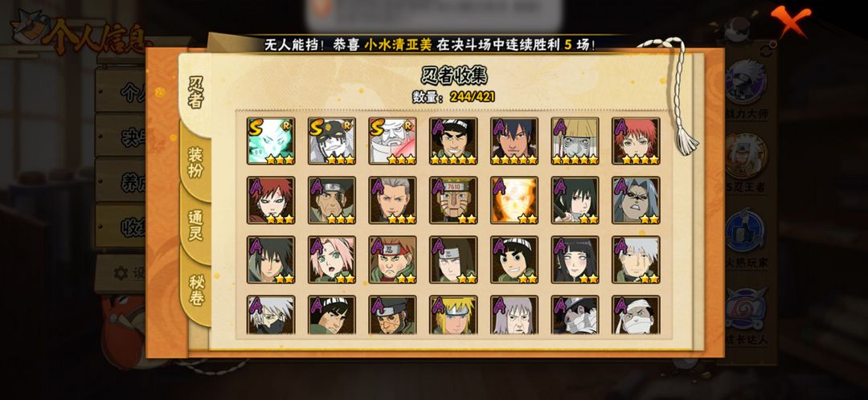
Task: Open the red-haired five-star ninja portrait in first row
Action: [x=636, y=141]
